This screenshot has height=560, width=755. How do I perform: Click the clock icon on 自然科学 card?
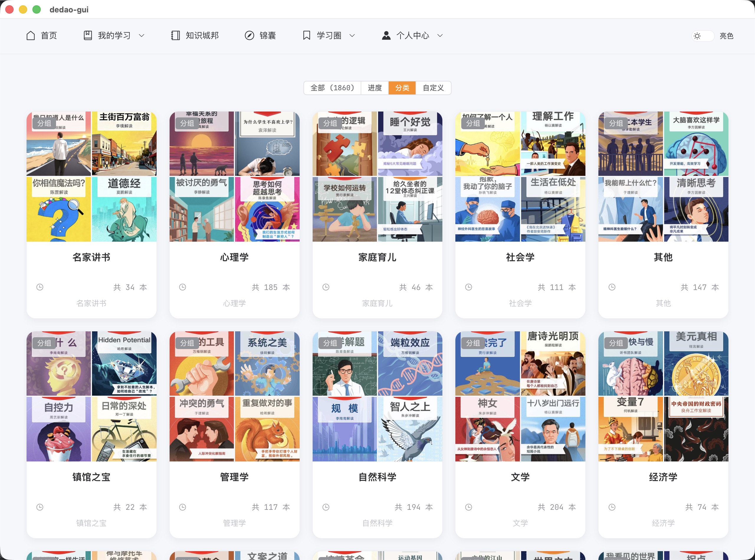326,507
